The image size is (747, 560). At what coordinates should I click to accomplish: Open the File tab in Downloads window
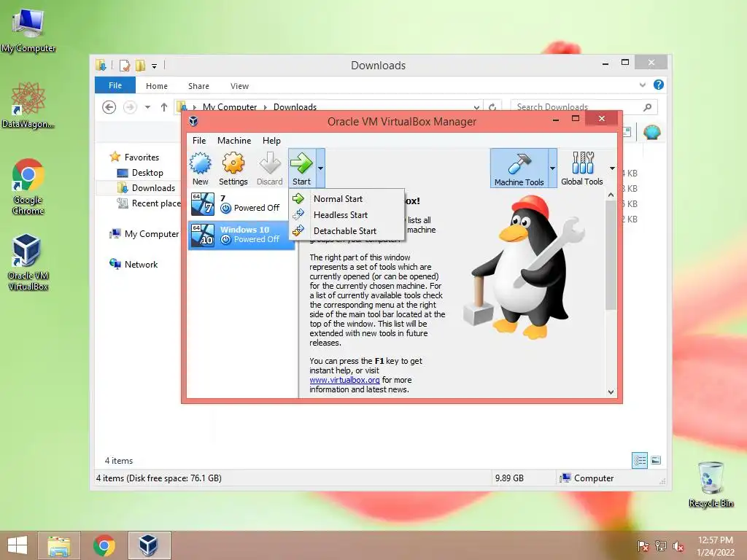pos(115,85)
